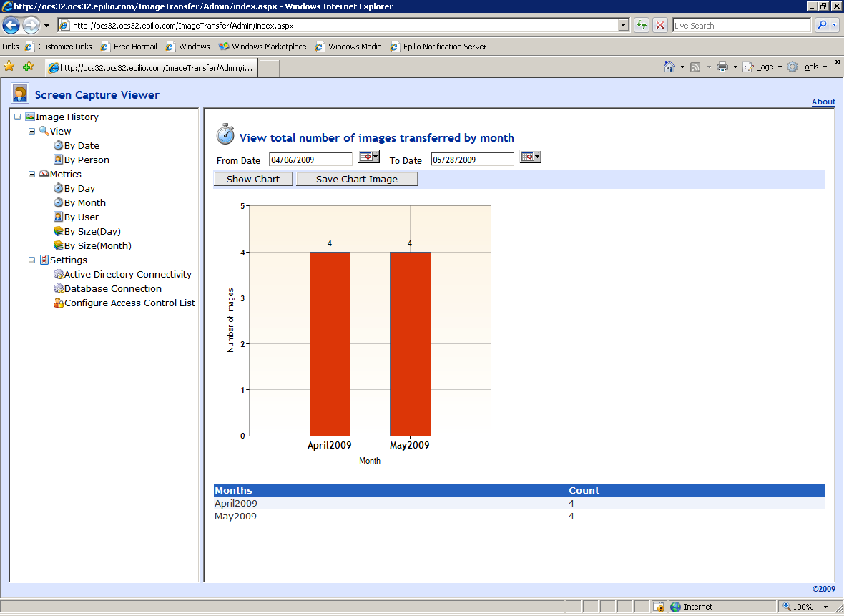Screen dimensions: 844x616
Task: Click inside the Live Search box
Action: click(741, 25)
